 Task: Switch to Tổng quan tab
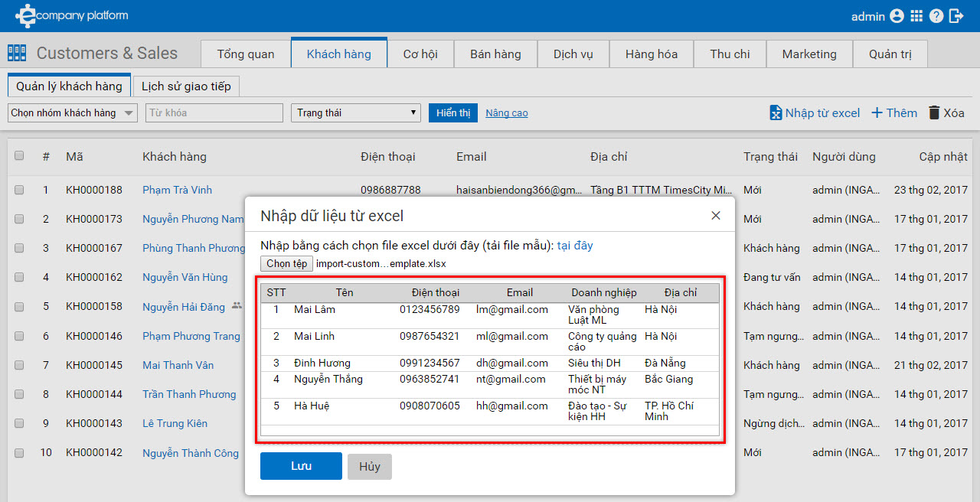(246, 54)
